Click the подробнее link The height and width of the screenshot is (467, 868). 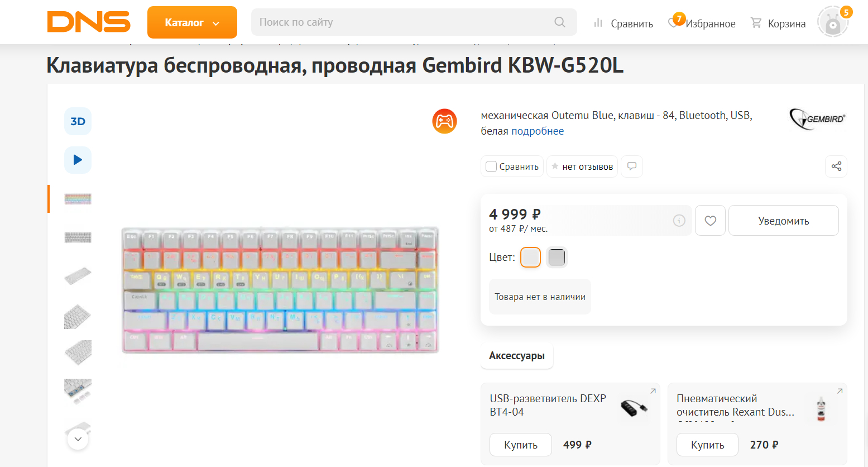click(x=538, y=131)
